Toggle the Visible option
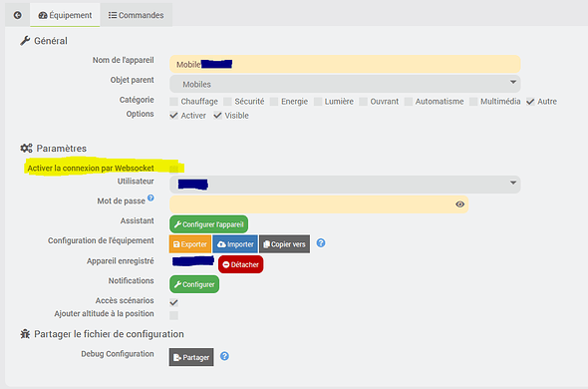This screenshot has height=389, width=588. point(217,116)
